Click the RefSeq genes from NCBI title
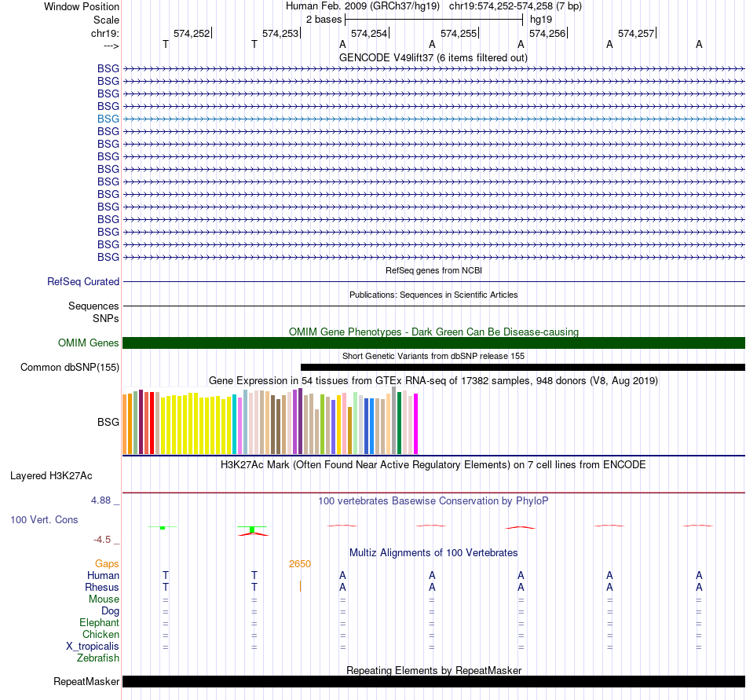746x700 pixels. (x=433, y=270)
